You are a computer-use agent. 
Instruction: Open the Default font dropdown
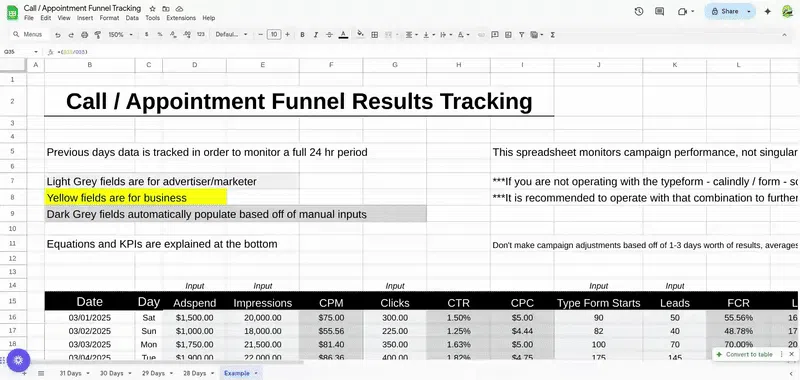tap(231, 35)
